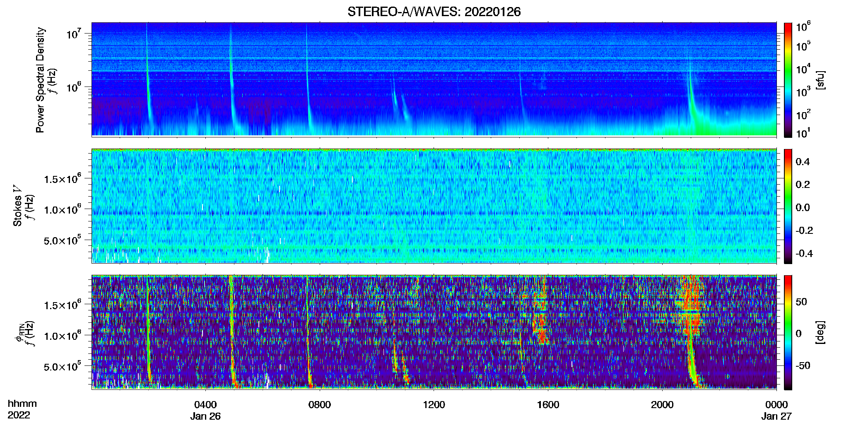Click the 1.5×10^6 tick on φ RTN panel

tap(63, 305)
